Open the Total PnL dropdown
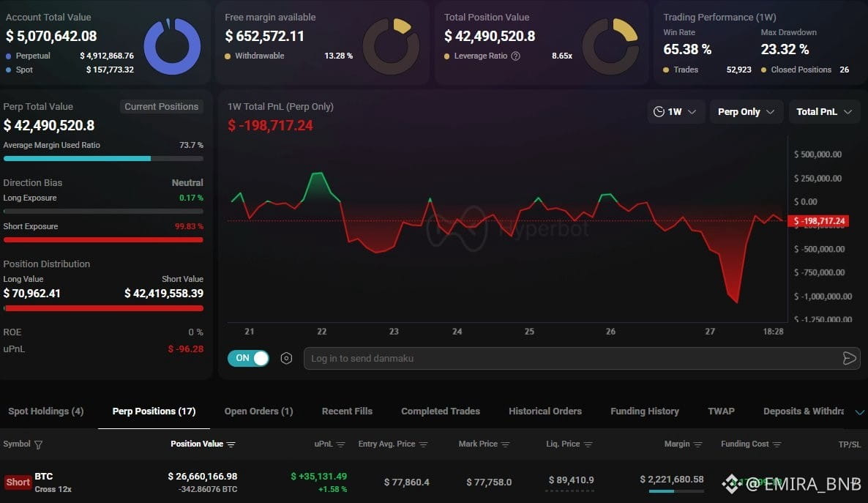Viewport: 868px width, 503px height. [x=823, y=112]
